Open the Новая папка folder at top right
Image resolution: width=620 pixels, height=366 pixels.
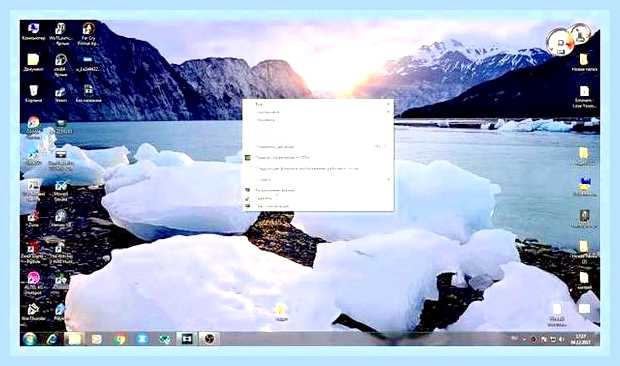(584, 62)
